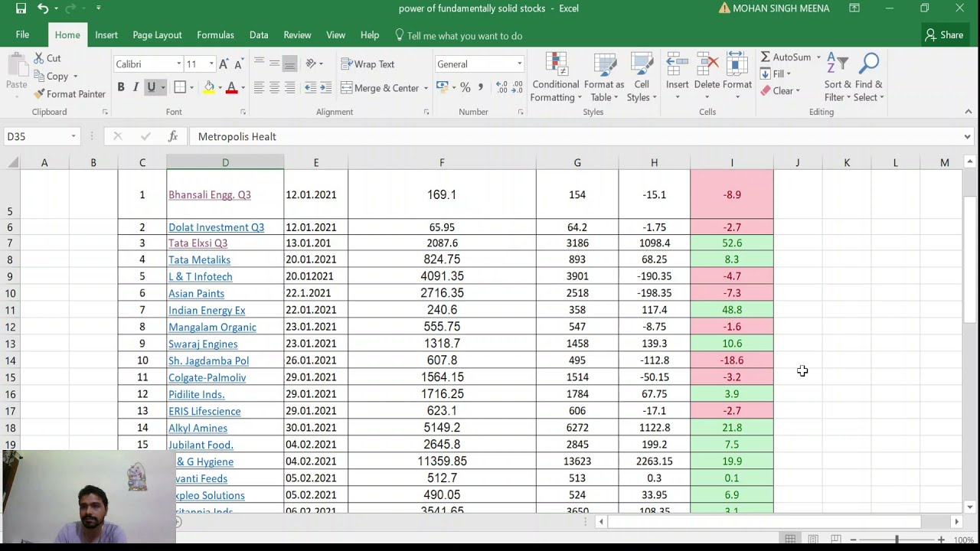Click the Share button
The width and height of the screenshot is (980, 551).
(x=944, y=35)
